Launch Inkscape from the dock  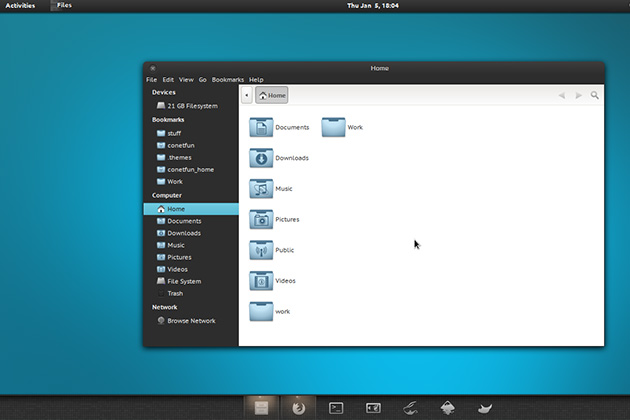tap(448, 408)
